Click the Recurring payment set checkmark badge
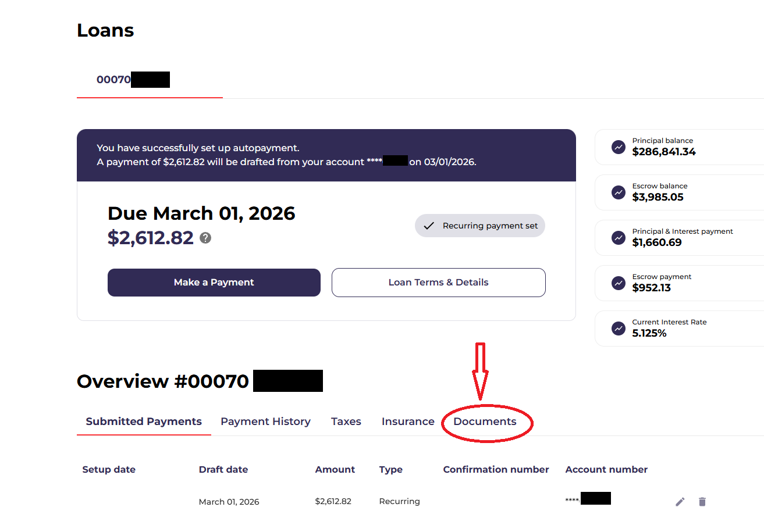The width and height of the screenshot is (764, 532). tap(480, 226)
